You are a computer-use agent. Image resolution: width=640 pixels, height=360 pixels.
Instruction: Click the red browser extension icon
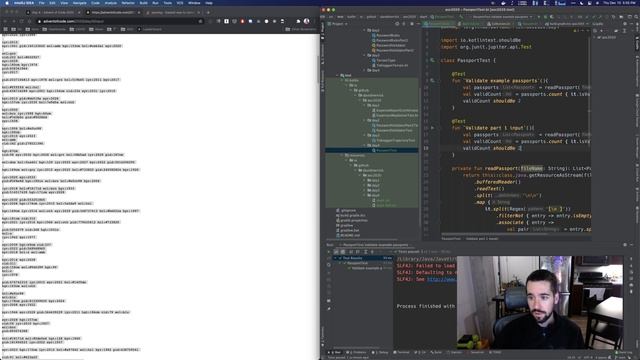(x=242, y=21)
